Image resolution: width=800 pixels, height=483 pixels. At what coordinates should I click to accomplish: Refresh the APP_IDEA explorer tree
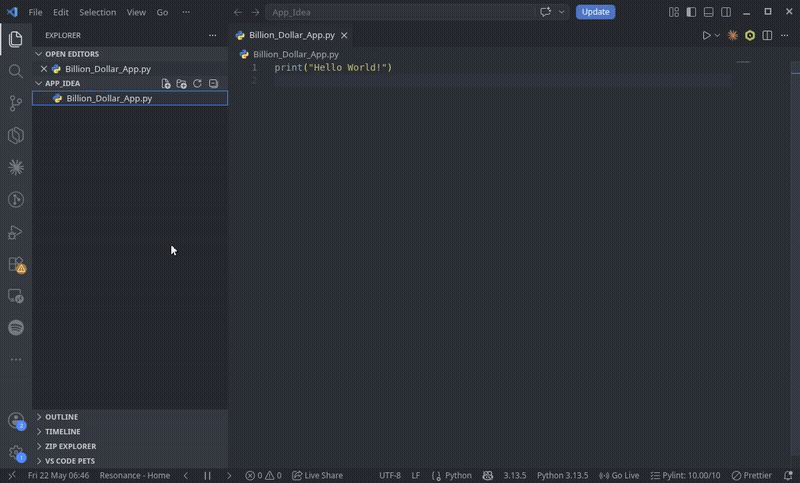(x=197, y=83)
